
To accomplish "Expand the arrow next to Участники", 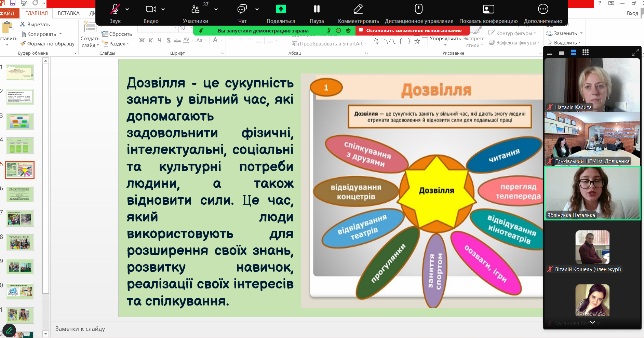I will coord(216,9).
